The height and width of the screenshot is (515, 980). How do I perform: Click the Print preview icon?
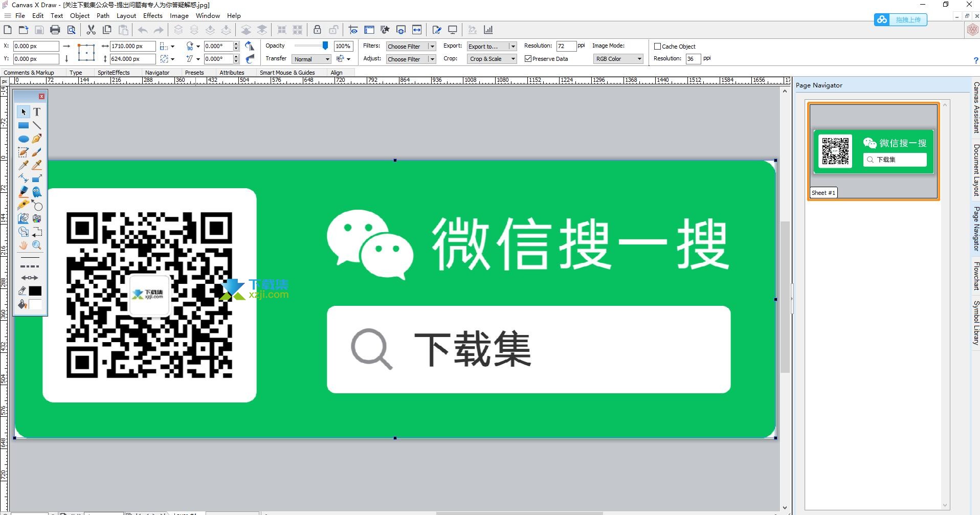tap(72, 30)
